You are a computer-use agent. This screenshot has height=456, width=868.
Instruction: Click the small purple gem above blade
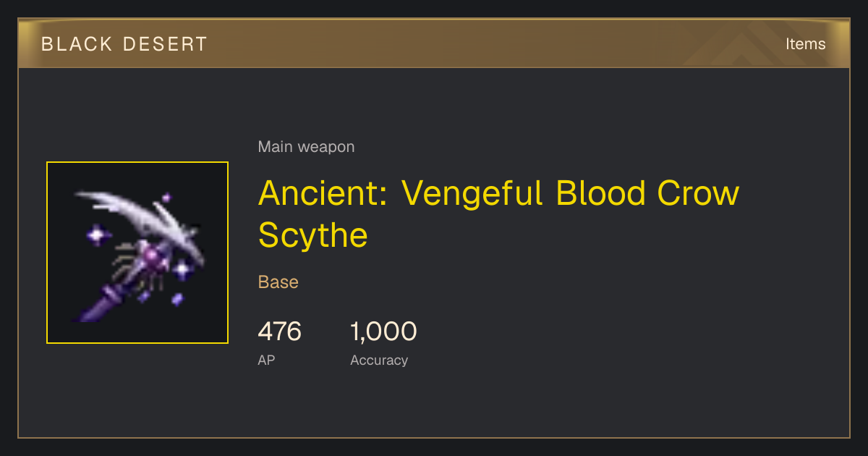point(166,196)
